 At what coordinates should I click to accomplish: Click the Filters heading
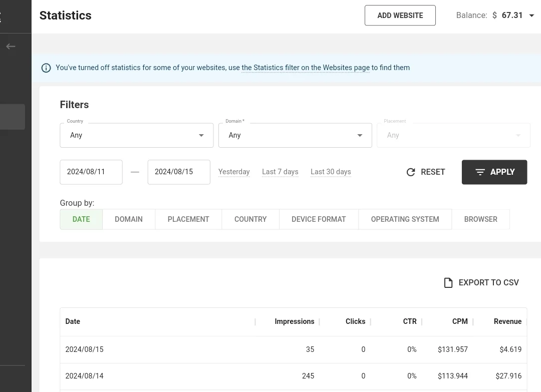point(74,105)
